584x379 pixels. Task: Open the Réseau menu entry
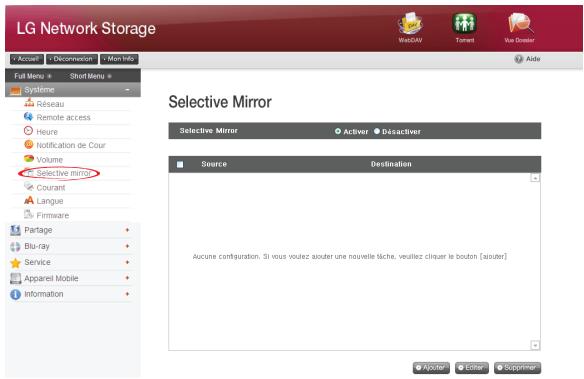coord(50,104)
